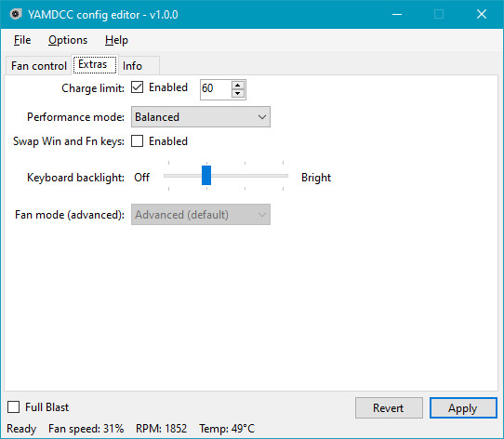Click the Revert button

[389, 407]
